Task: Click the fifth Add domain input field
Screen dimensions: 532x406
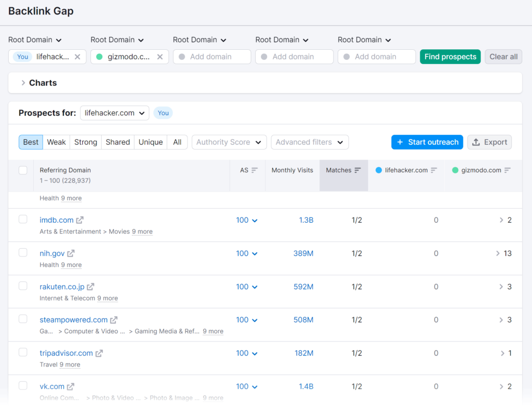Action: click(x=377, y=57)
